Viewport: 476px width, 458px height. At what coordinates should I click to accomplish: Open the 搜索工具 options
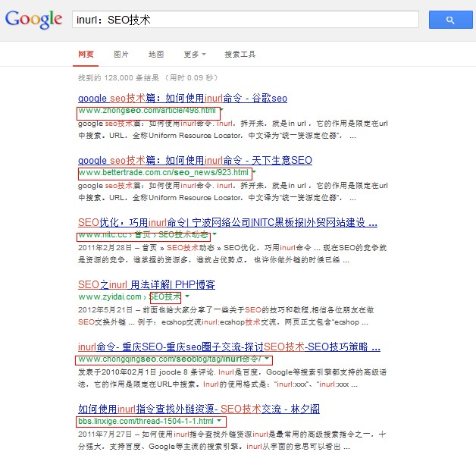pyautogui.click(x=240, y=55)
